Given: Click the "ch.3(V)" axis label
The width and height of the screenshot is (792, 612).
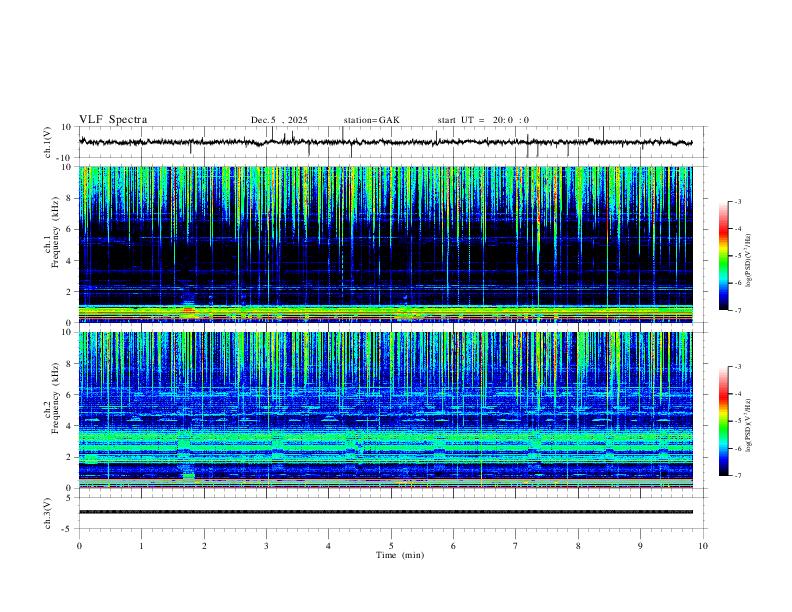Looking at the screenshot, I should point(48,514).
